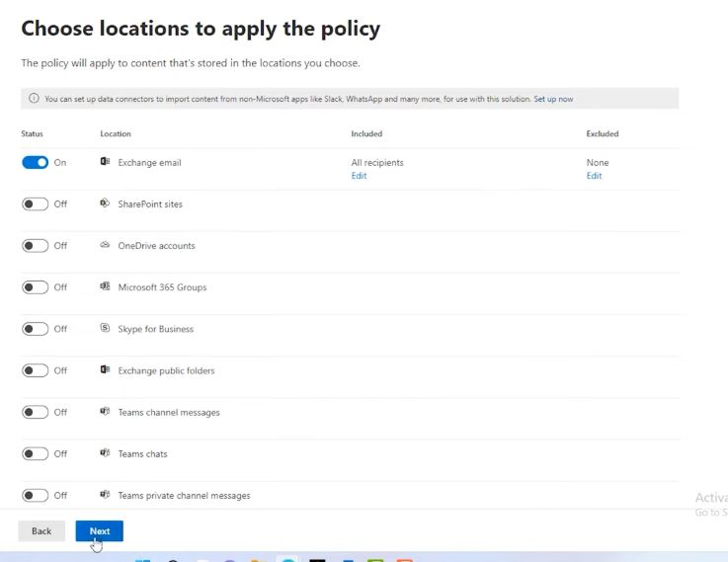Click the Status column header
This screenshot has height=562, width=728.
pos(32,133)
